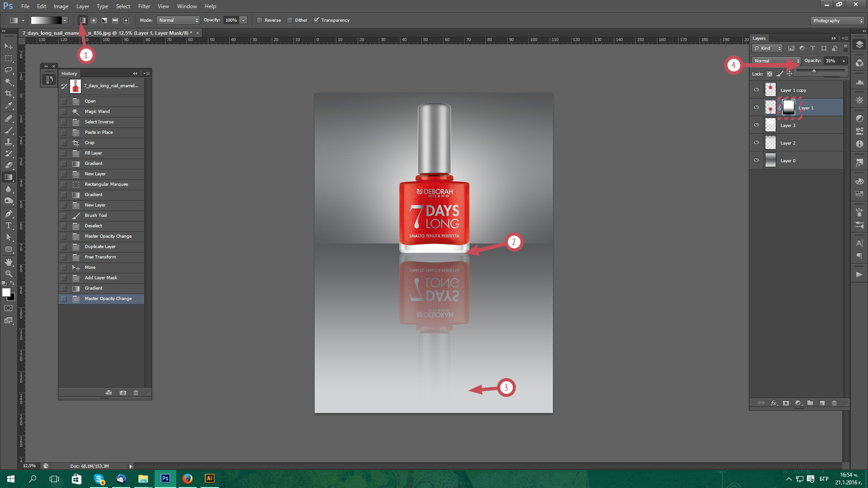Select the Pen tool
Viewport: 868px width, 488px height.
click(x=9, y=214)
